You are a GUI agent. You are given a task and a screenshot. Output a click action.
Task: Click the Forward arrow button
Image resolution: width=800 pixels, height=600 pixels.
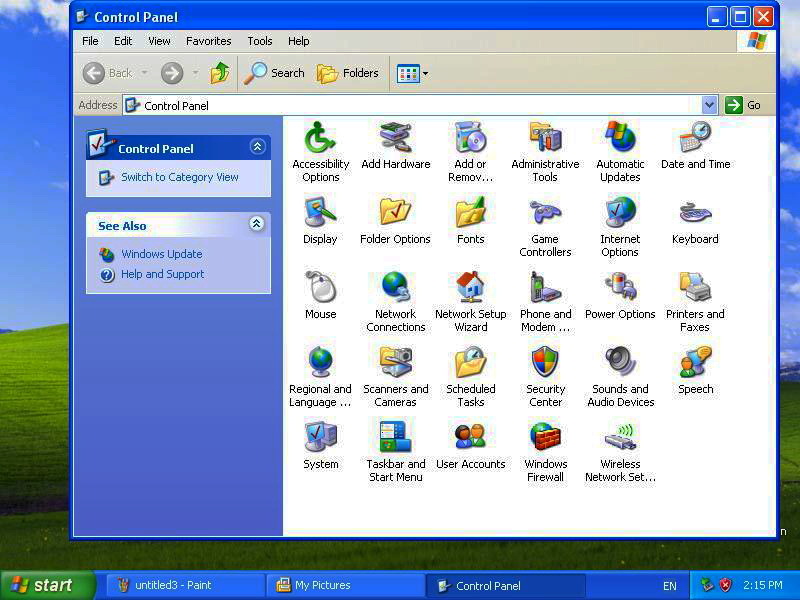pyautogui.click(x=172, y=73)
